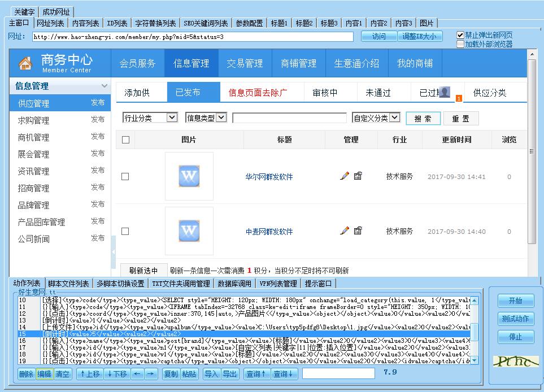Switch to the 网址列表 tab
Viewport: 544px width, 392px height.
coord(50,23)
